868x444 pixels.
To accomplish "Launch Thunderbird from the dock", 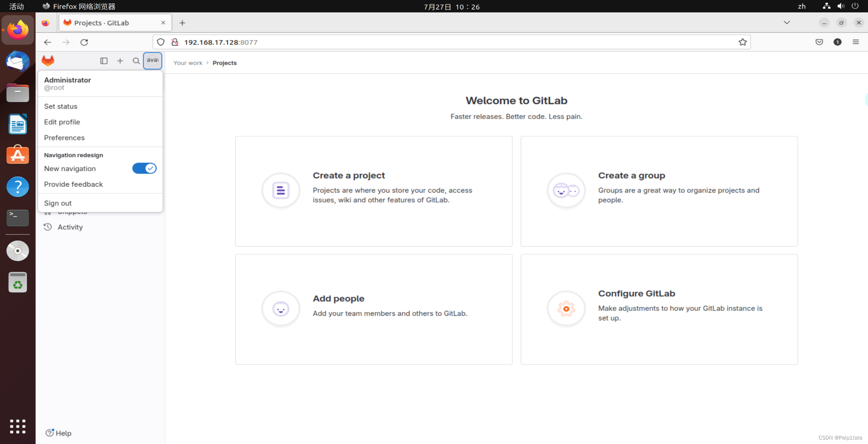I will pos(17,61).
